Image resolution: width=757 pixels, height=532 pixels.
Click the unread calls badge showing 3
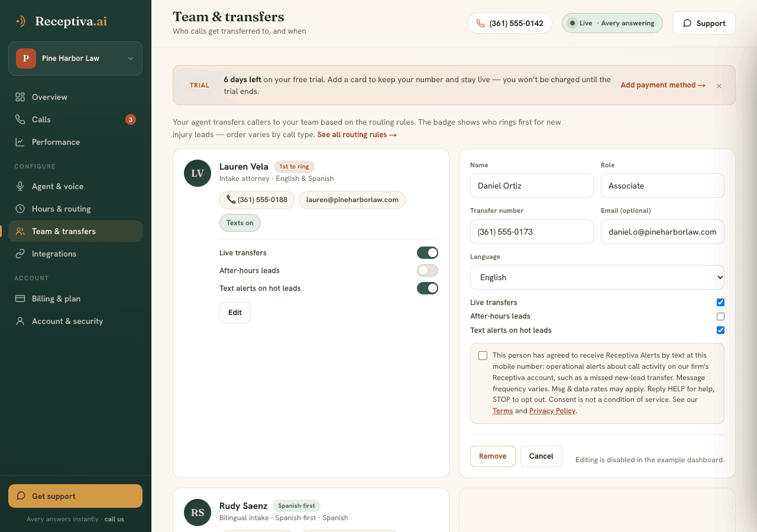[131, 119]
